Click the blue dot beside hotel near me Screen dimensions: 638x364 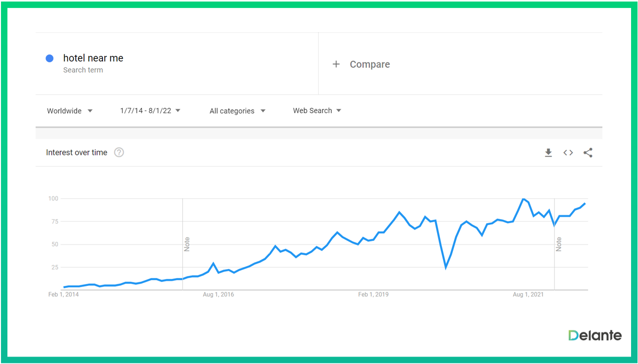pos(49,58)
